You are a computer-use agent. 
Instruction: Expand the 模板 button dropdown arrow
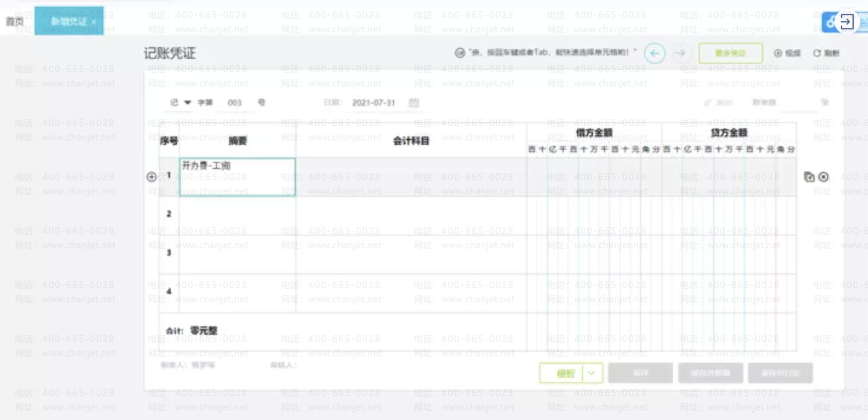click(592, 373)
